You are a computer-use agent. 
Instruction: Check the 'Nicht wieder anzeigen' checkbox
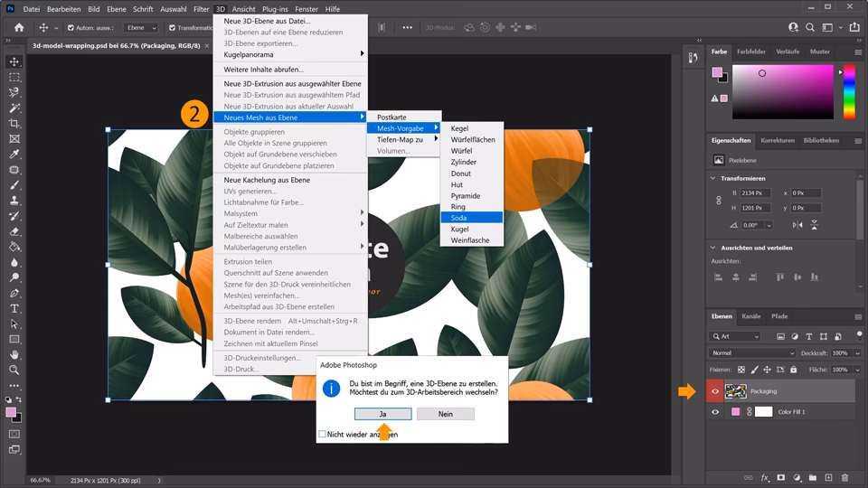coord(323,434)
